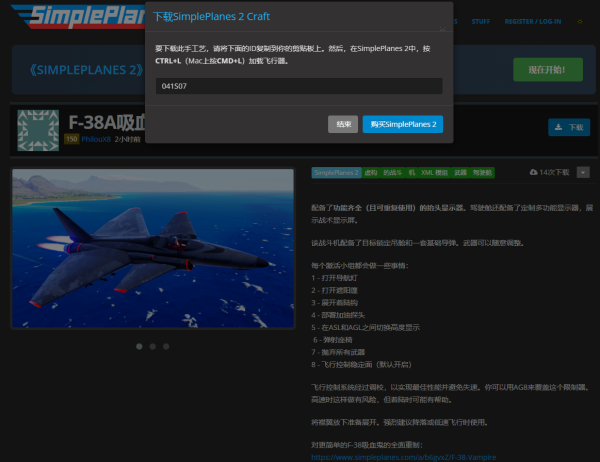The width and height of the screenshot is (600, 462).
Task: Expand the dropdown arrow beside 14次下载
Action: [x=583, y=172]
